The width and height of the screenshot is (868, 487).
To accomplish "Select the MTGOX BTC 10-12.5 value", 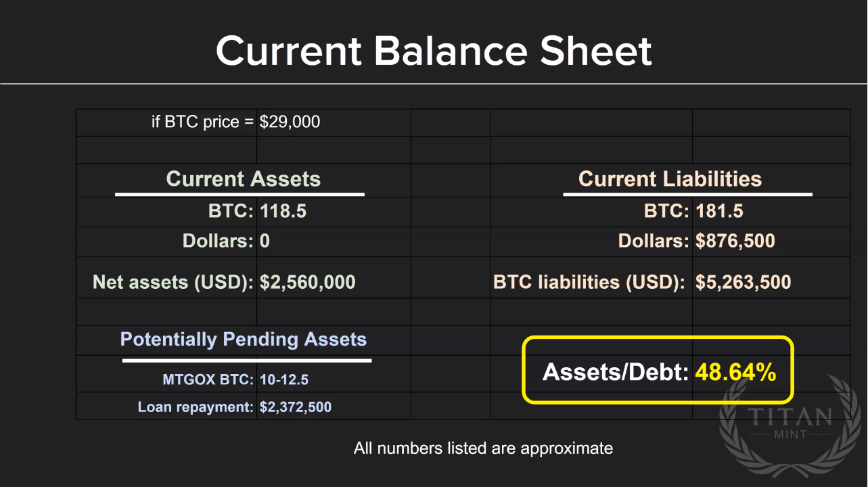I will (x=284, y=379).
